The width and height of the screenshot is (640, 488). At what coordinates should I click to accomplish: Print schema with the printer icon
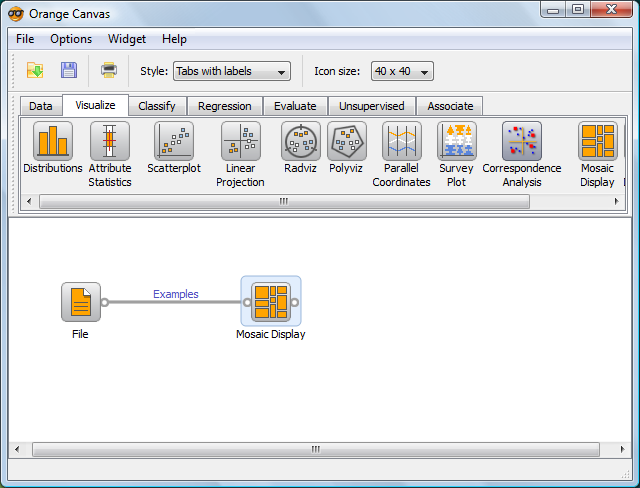pyautogui.click(x=109, y=70)
